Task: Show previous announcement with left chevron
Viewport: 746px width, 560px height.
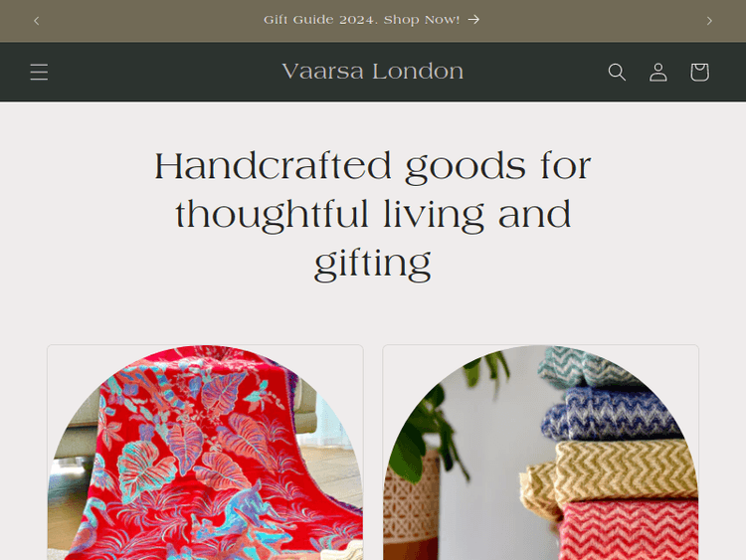Action: tap(37, 21)
